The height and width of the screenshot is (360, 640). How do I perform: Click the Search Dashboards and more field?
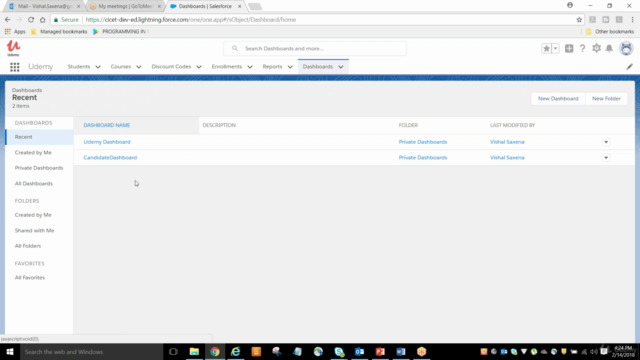(315, 49)
